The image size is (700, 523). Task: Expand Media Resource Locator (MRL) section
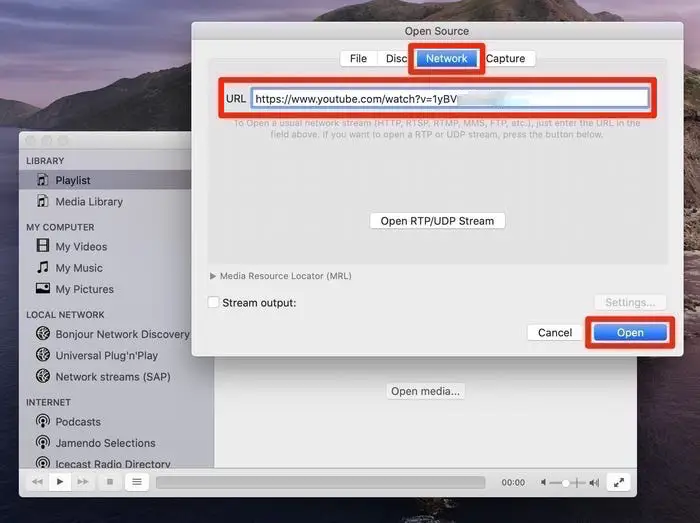(213, 276)
